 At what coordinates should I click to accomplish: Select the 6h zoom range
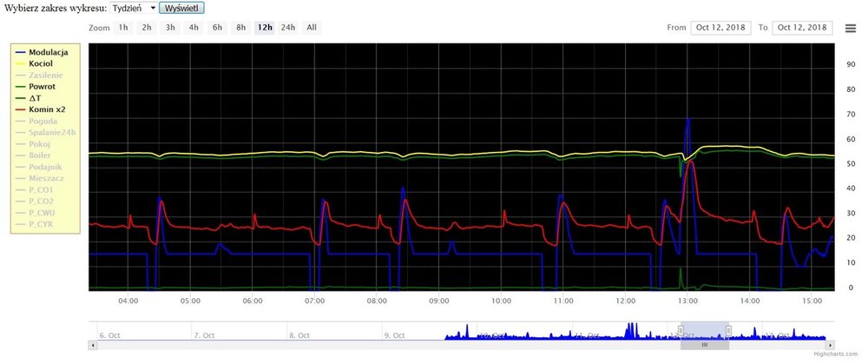click(x=217, y=28)
